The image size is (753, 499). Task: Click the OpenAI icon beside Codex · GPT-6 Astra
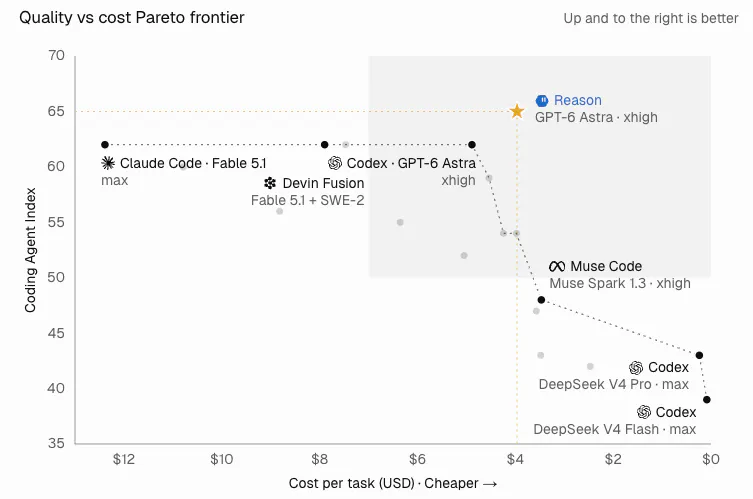point(335,163)
